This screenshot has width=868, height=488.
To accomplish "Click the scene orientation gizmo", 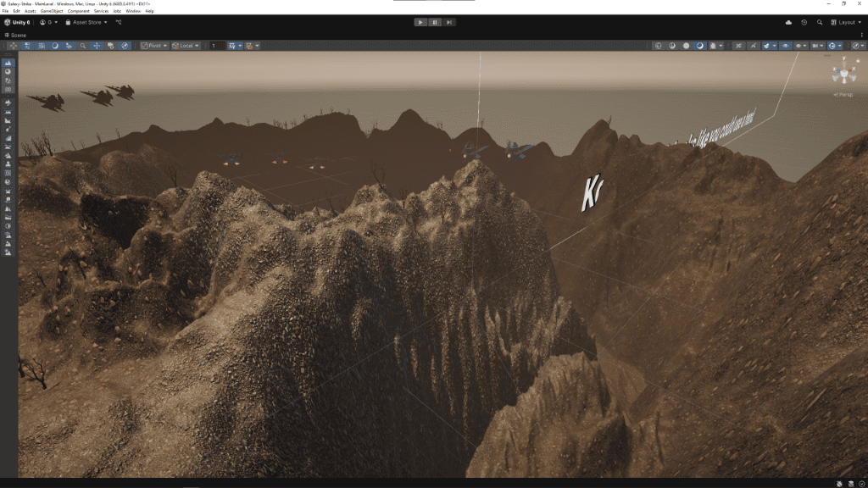I will click(x=844, y=72).
